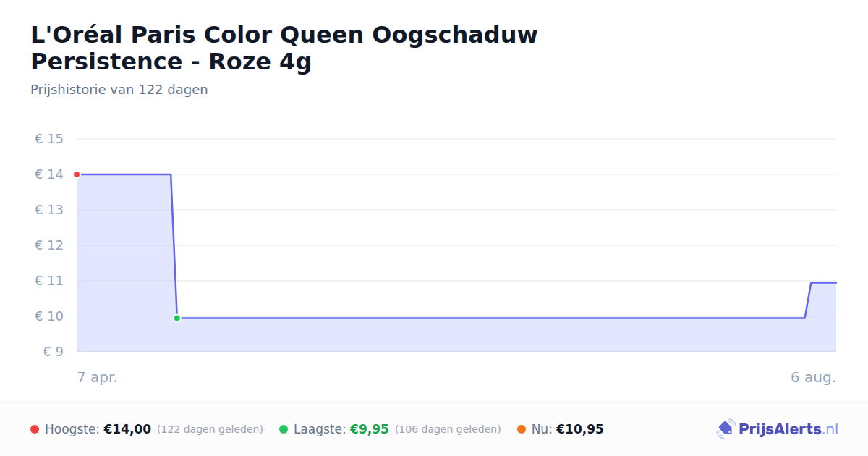The image size is (868, 456).
Task: Click the Prijshistorie van 122 dagen subtitle
Action: (119, 90)
